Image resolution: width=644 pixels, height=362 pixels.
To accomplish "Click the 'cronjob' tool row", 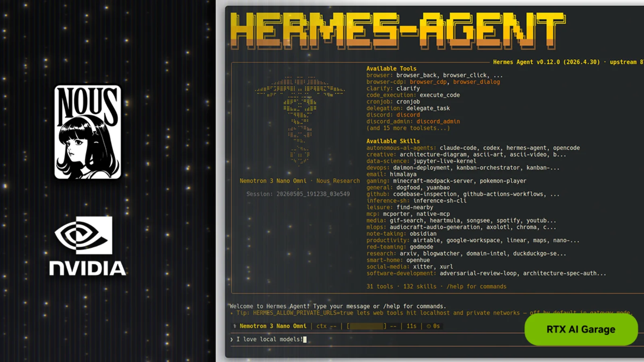I will click(393, 101).
